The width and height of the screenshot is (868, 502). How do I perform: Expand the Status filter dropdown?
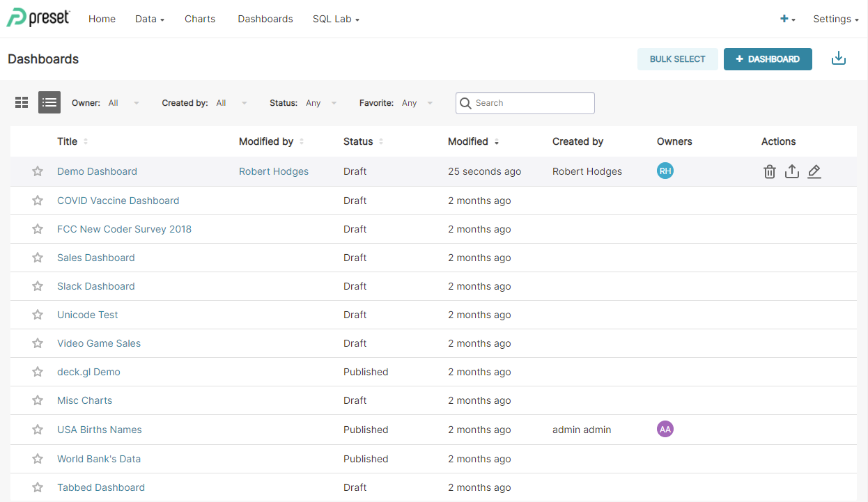(x=320, y=102)
